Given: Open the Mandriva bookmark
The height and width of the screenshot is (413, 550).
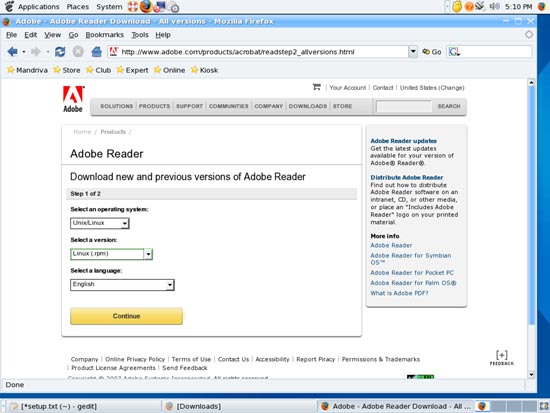Looking at the screenshot, I should [x=27, y=70].
